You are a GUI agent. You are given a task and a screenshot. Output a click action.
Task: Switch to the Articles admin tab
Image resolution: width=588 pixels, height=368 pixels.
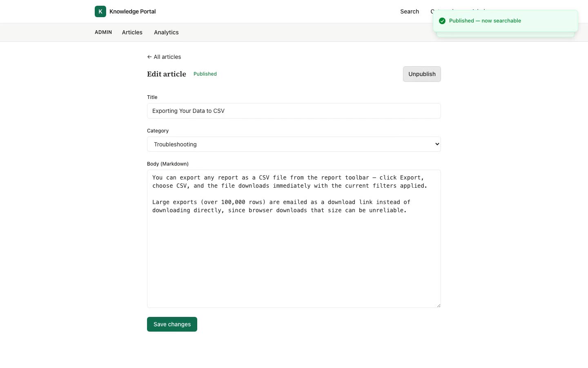click(x=132, y=32)
